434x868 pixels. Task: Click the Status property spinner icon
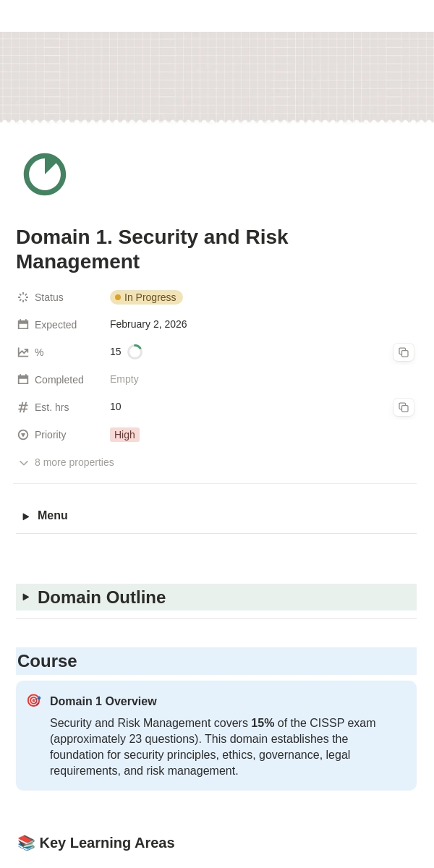23,297
